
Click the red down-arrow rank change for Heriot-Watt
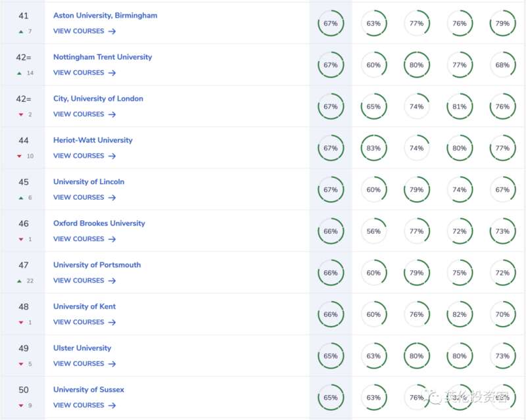[x=20, y=156]
